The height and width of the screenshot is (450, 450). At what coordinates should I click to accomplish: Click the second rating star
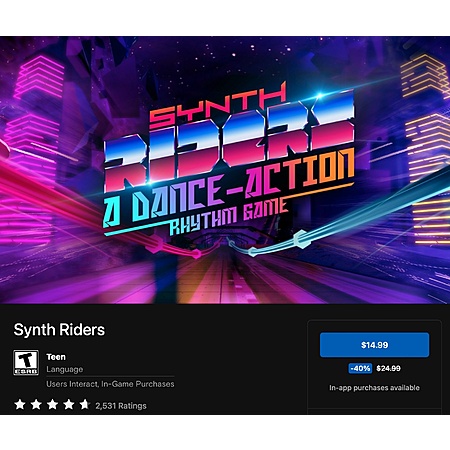pos(36,405)
